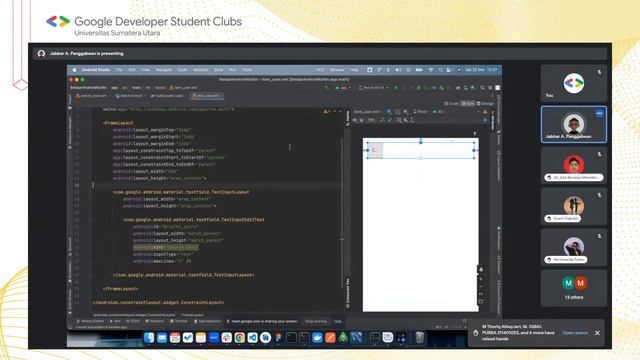
Task: Select the TextInputLayout in the preview
Action: click(375, 150)
